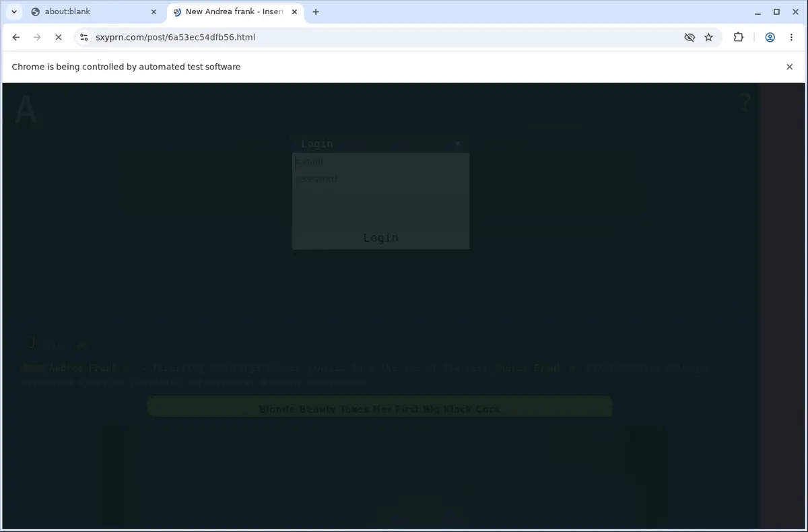This screenshot has width=808, height=532.
Task: Minimize the Chrome window
Action: tap(758, 11)
